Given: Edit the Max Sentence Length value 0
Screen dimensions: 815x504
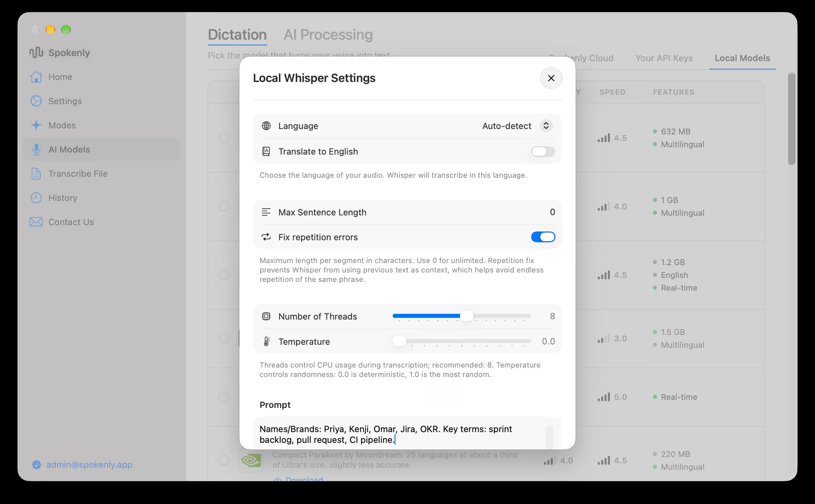Looking at the screenshot, I should 552,212.
